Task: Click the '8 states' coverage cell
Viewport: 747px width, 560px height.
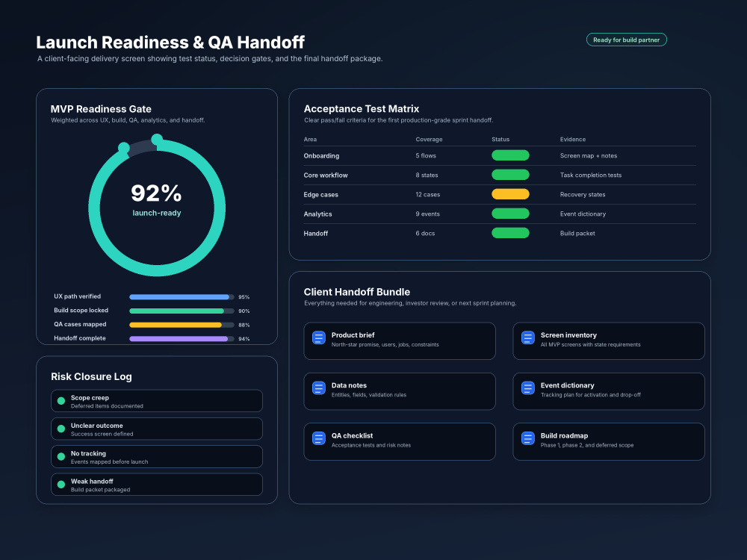Action: point(427,175)
